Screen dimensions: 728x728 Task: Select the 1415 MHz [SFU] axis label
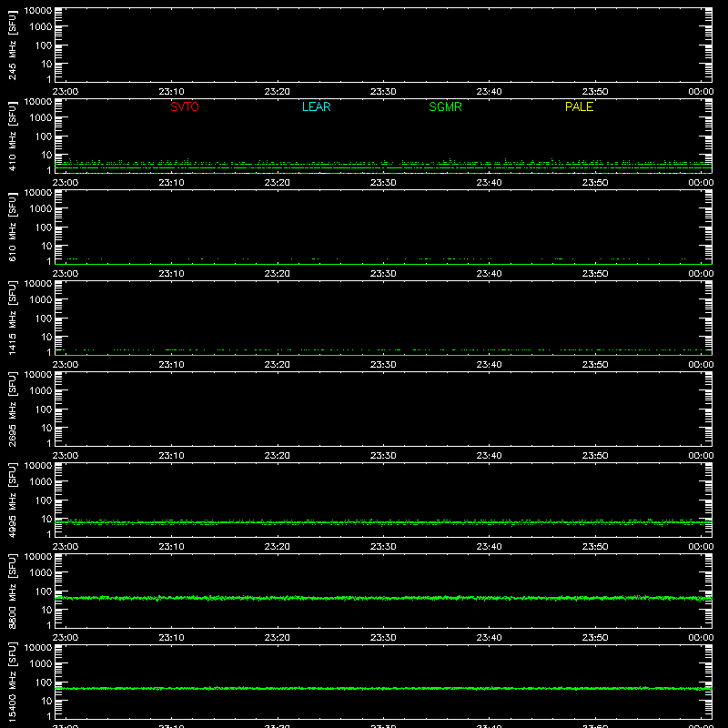pos(12,318)
